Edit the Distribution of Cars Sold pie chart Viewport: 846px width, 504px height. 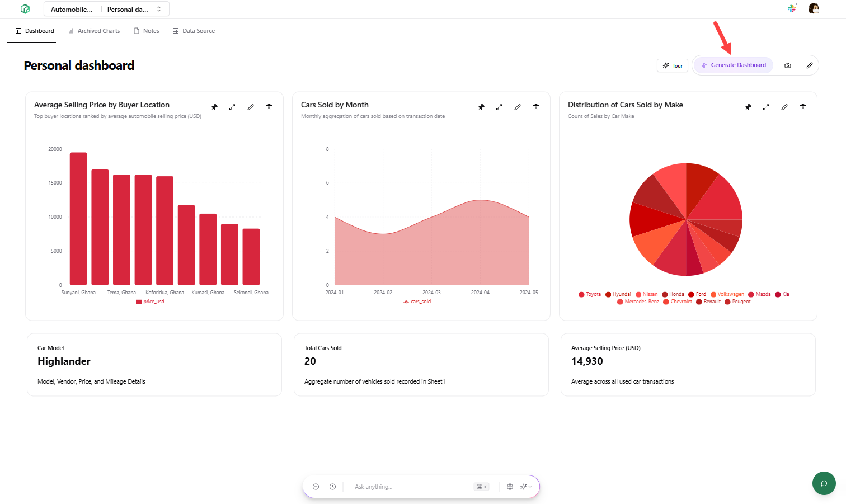784,107
